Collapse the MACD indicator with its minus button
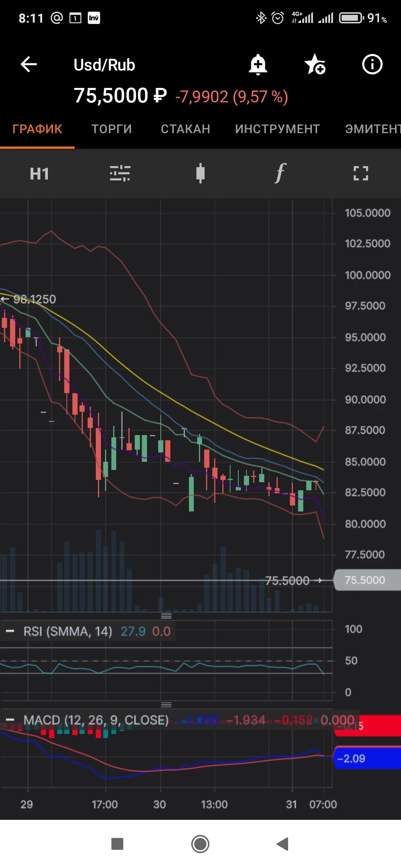401x868 pixels. [x=10, y=720]
